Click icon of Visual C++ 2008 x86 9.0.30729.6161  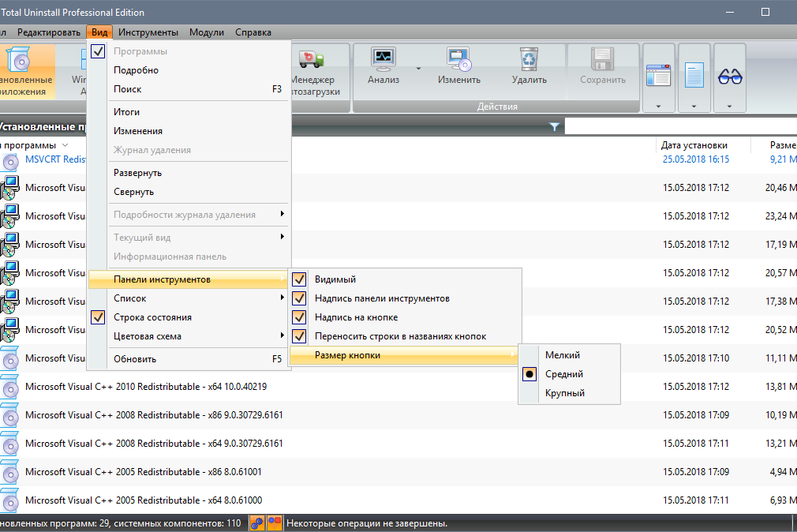point(9,415)
